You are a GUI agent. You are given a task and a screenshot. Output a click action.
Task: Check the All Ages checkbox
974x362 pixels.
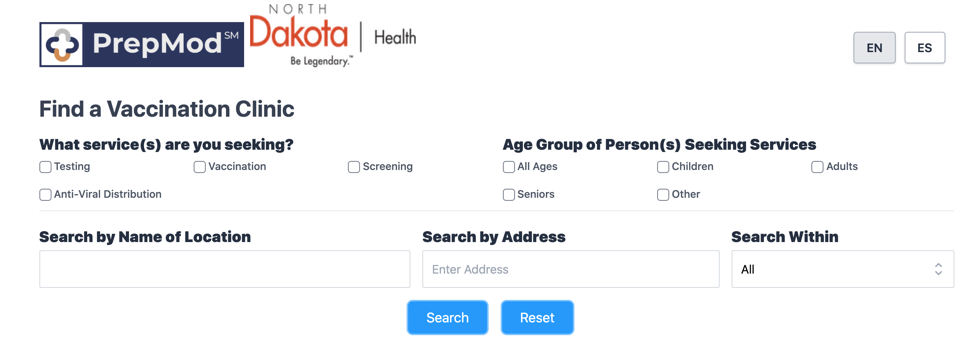[509, 167]
